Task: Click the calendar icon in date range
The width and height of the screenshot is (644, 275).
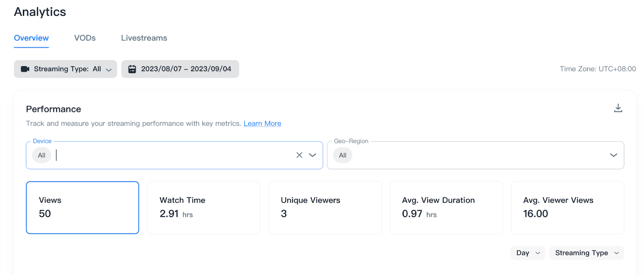Action: coord(132,69)
